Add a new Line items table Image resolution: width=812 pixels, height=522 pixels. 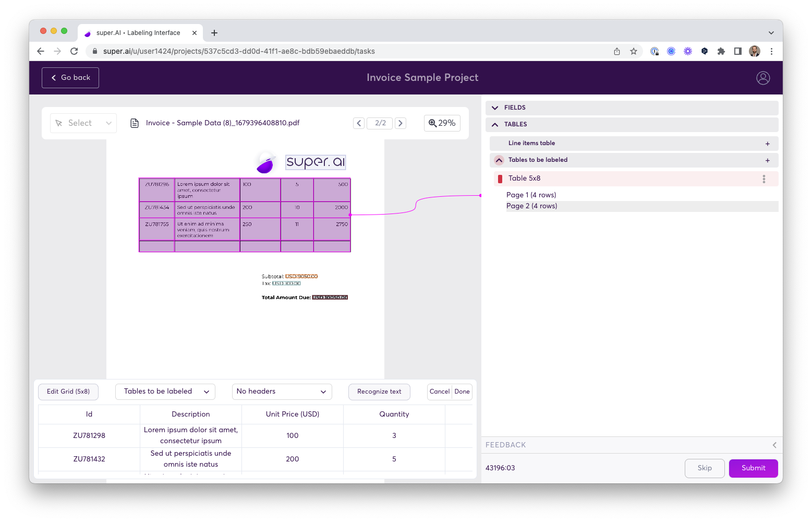click(768, 144)
